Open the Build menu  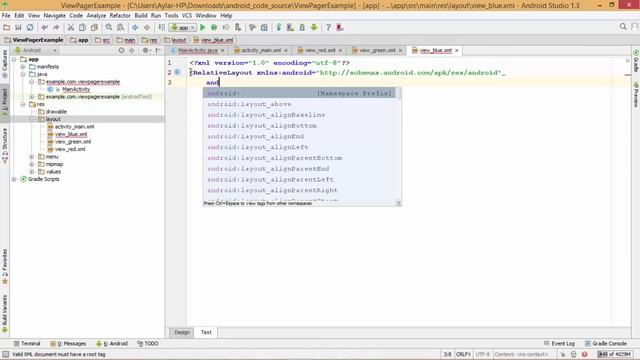coord(141,16)
